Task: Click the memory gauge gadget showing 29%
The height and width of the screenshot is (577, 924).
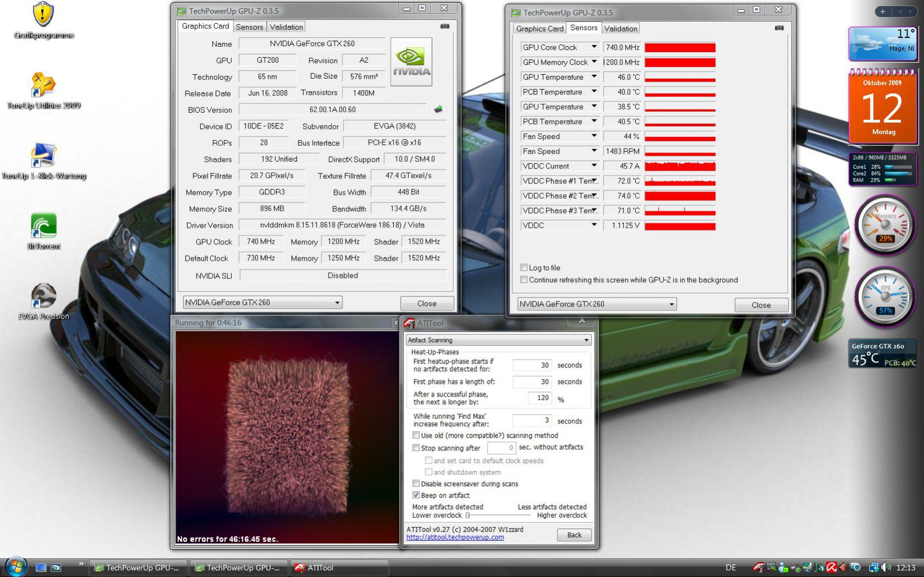Action: (885, 224)
